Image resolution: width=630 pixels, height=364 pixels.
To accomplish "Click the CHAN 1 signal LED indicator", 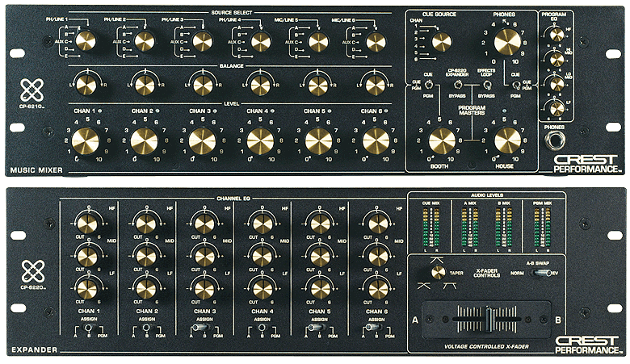I will pos(100,111).
